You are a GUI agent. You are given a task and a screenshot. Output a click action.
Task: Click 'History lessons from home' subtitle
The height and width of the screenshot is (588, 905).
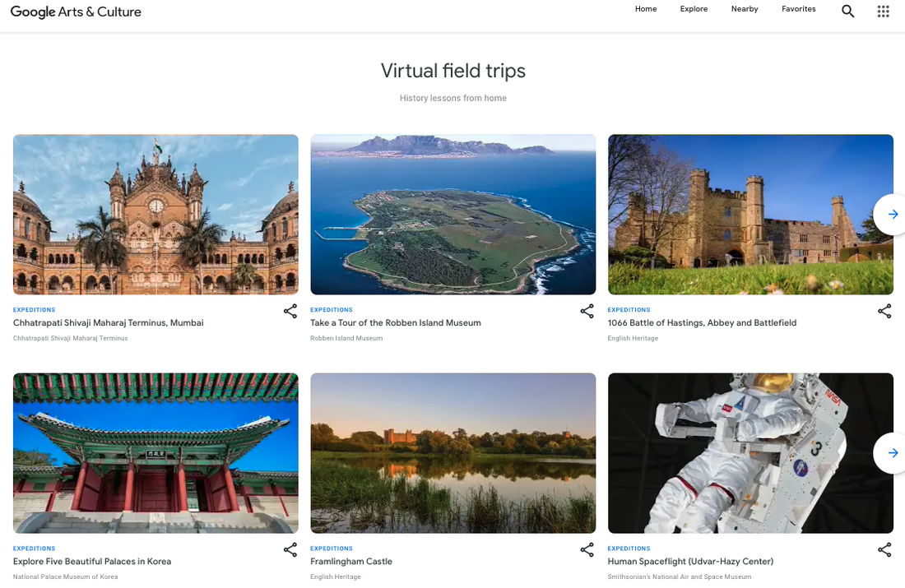click(453, 98)
